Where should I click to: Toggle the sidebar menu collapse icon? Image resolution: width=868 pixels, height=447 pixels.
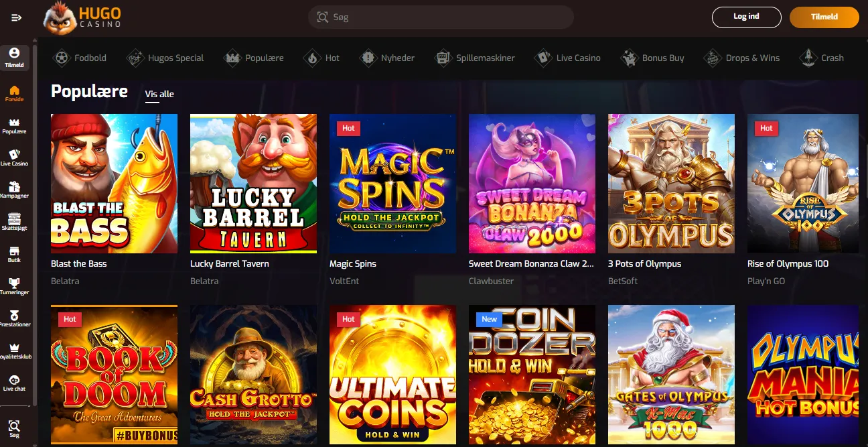(17, 17)
